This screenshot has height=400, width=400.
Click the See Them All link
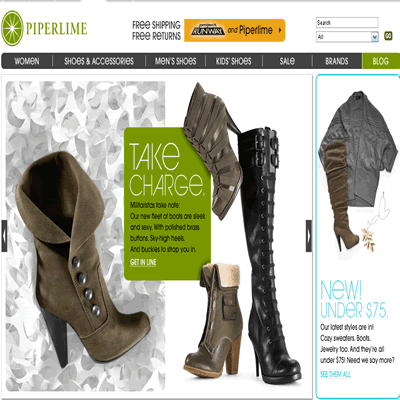(335, 374)
